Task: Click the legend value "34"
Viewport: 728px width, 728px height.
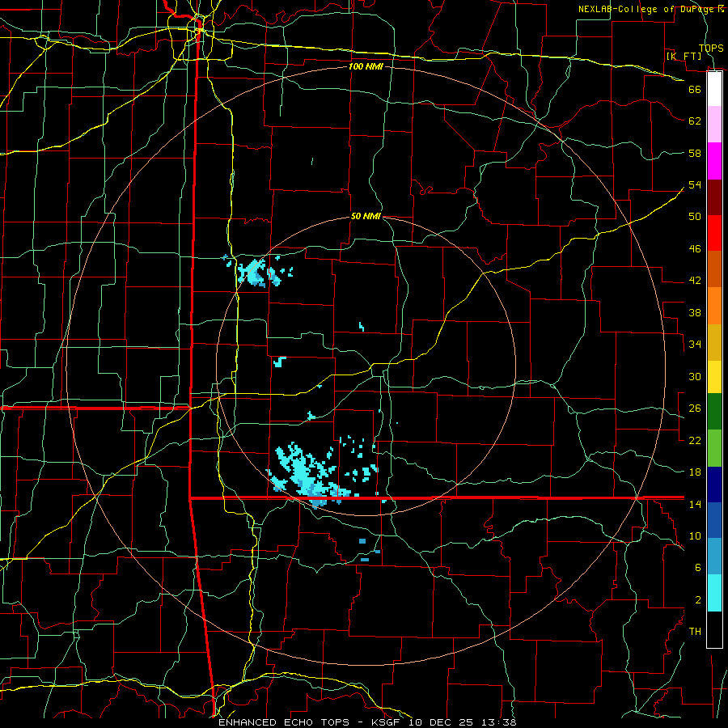Action: [x=695, y=345]
